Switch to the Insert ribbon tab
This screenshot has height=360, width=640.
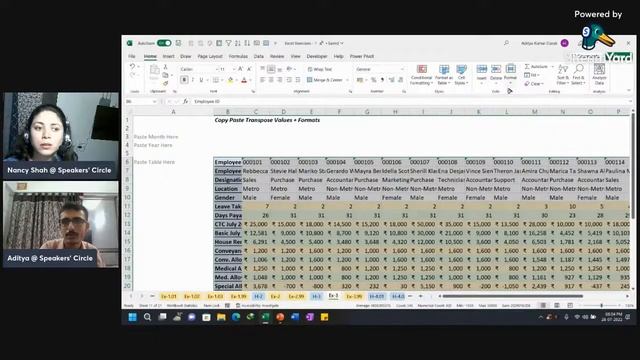(168, 56)
